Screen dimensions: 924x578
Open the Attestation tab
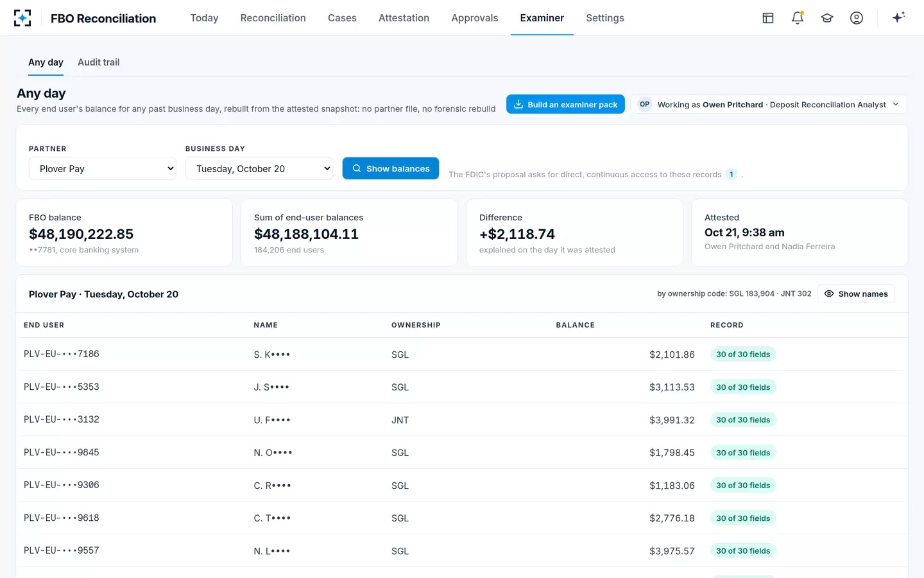point(404,18)
